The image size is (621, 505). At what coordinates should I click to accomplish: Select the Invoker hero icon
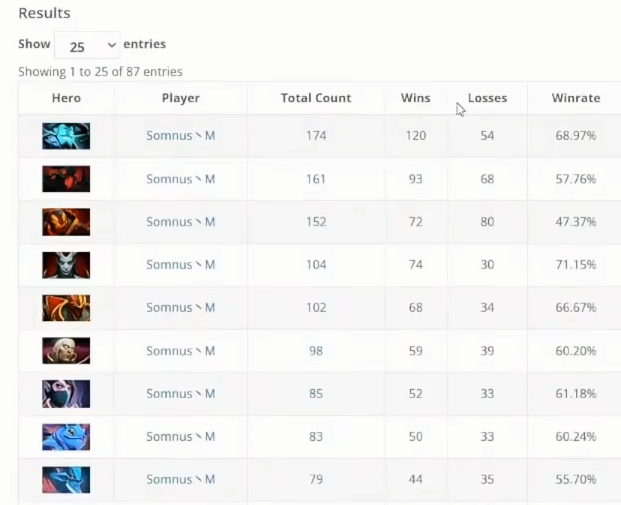point(66,351)
